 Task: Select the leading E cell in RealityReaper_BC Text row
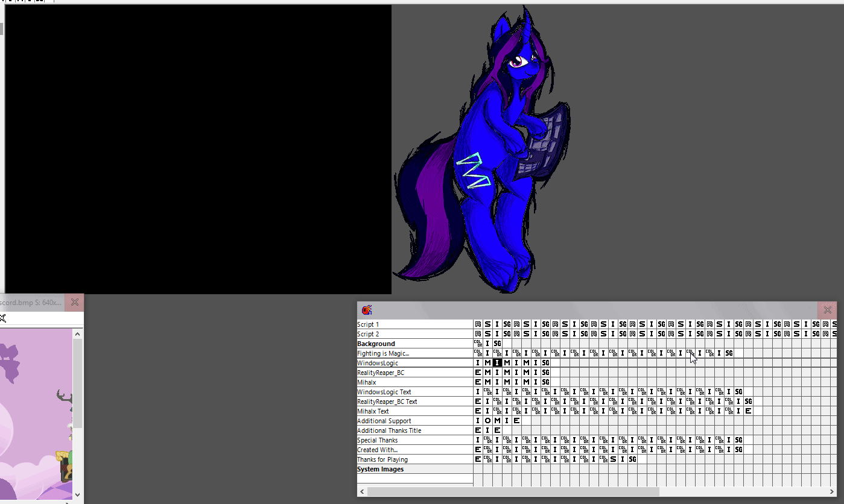tap(478, 402)
